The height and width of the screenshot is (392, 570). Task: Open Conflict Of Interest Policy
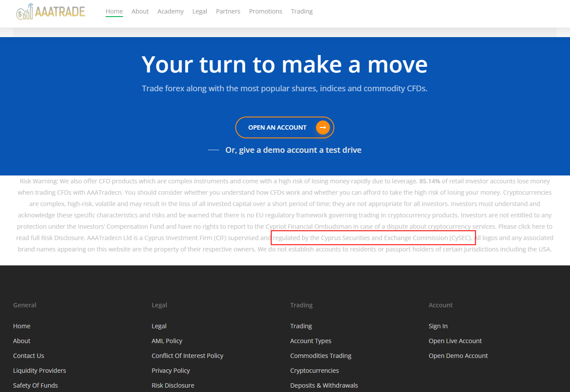[x=188, y=356]
